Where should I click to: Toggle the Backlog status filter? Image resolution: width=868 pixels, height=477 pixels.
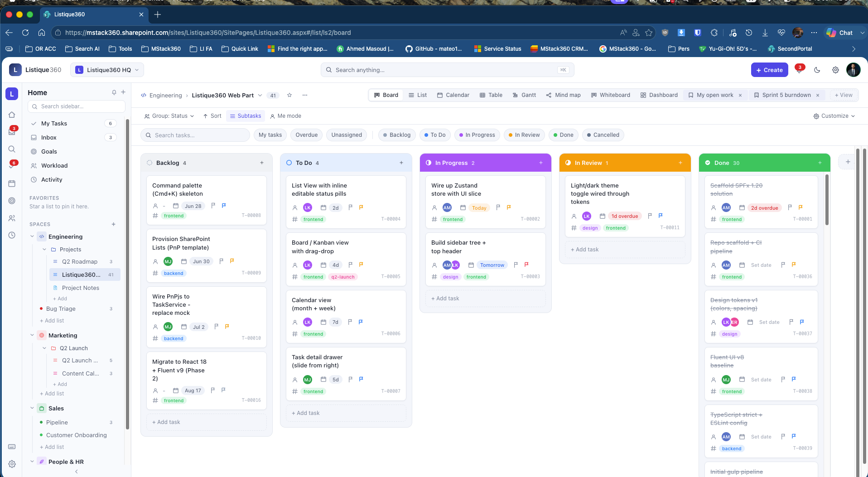pyautogui.click(x=397, y=135)
